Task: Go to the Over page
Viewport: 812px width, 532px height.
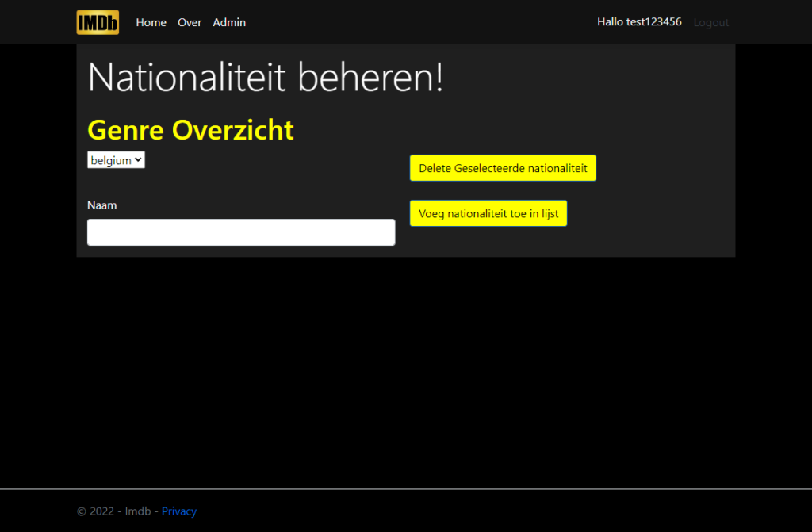Action: coord(190,22)
